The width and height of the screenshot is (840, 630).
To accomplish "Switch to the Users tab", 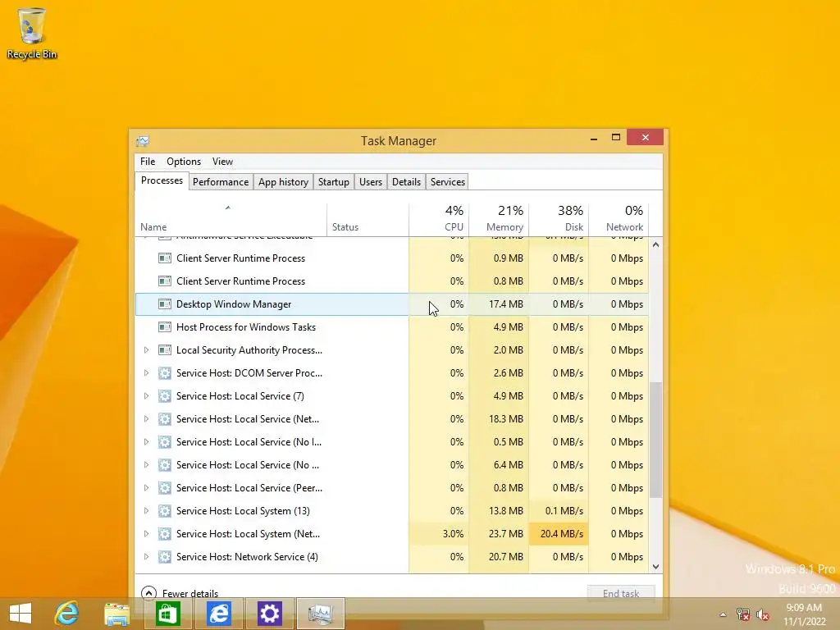I will [371, 182].
